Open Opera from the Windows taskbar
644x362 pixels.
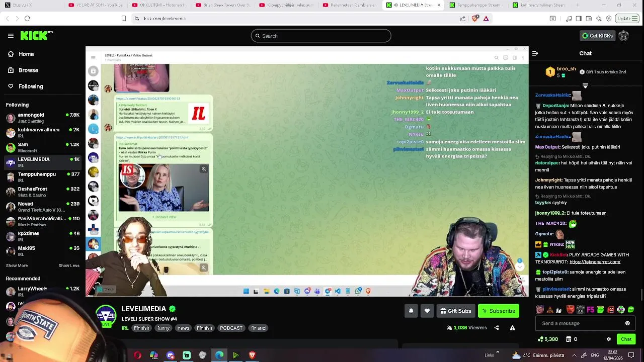pos(137,355)
